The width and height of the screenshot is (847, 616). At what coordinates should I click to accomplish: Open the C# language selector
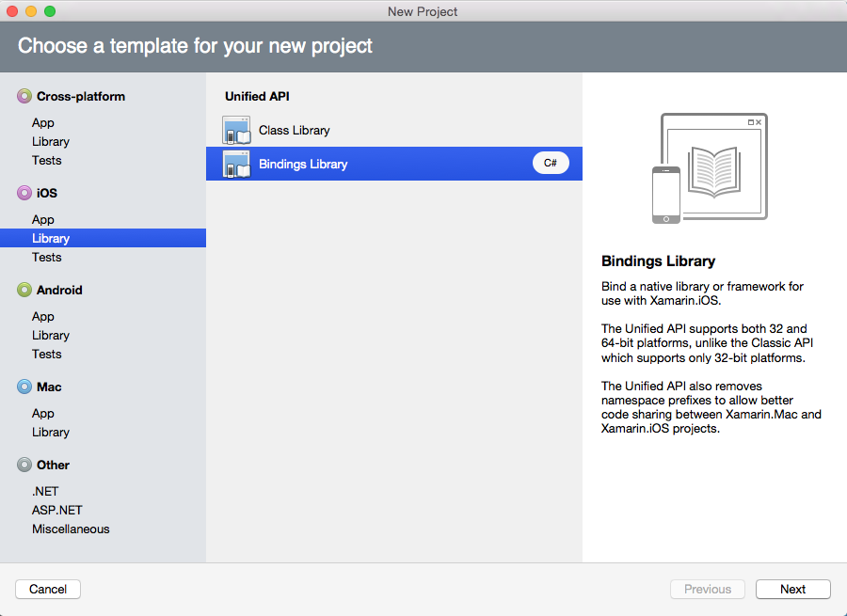tap(551, 163)
